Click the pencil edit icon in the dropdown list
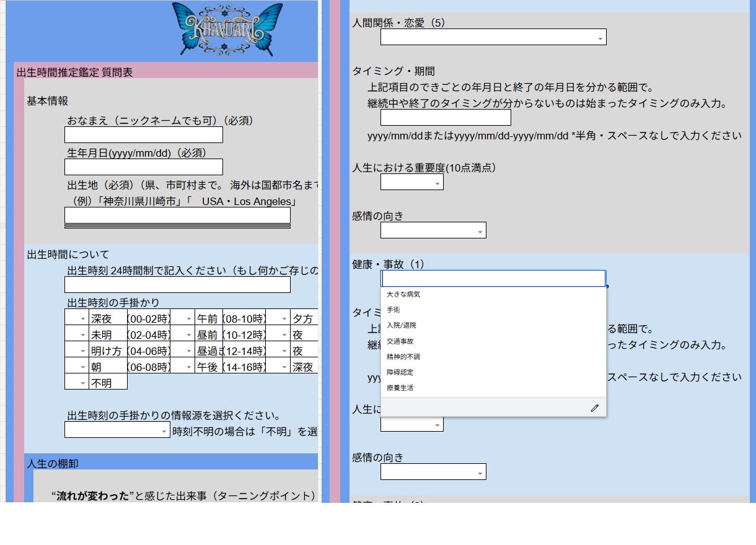 click(594, 408)
